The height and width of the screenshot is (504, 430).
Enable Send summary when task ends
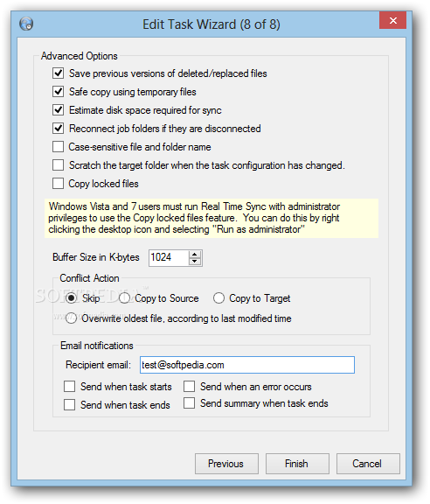(x=189, y=403)
